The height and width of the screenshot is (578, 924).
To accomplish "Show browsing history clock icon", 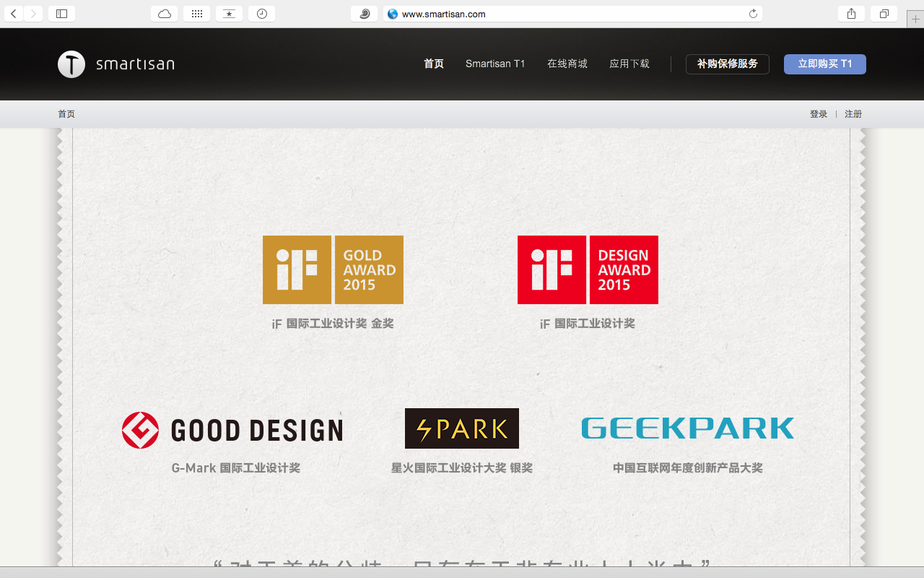I will pos(261,14).
